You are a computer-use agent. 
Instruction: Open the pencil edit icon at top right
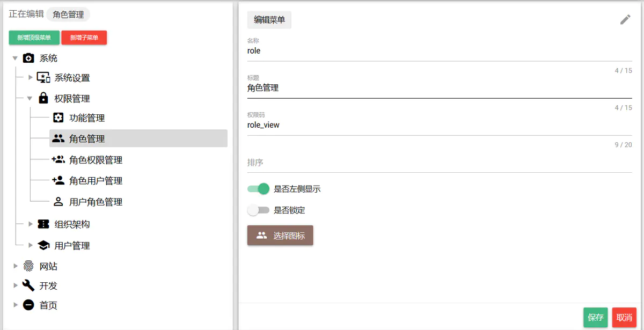pos(625,19)
